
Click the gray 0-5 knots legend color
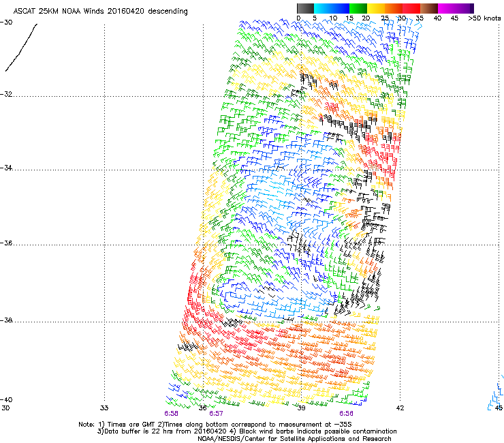pos(305,8)
